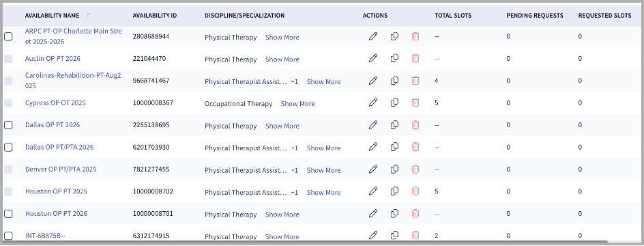The image size is (644, 246).
Task: Expand Show More for Houston OP PT 2025
Action: pyautogui.click(x=323, y=192)
